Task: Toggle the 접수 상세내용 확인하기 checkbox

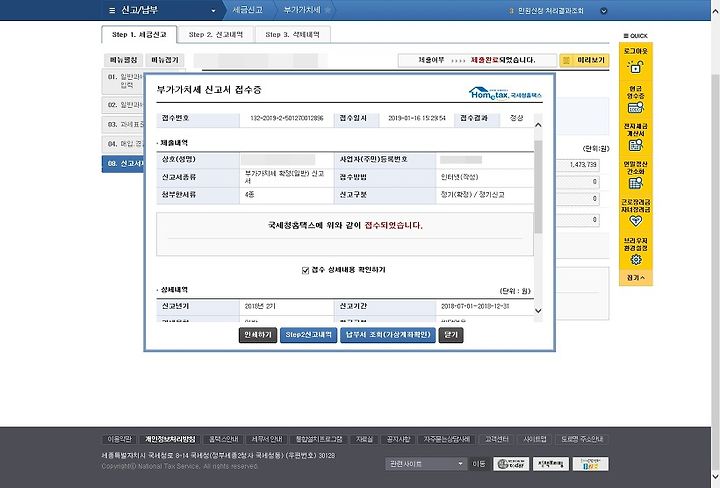Action: [305, 270]
